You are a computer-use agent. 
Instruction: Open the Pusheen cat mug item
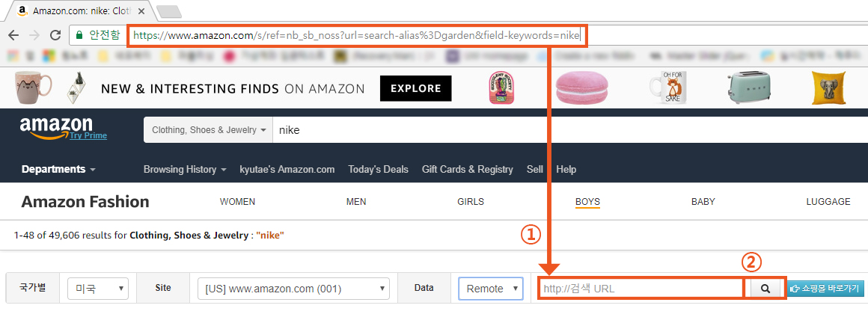pyautogui.click(x=33, y=87)
